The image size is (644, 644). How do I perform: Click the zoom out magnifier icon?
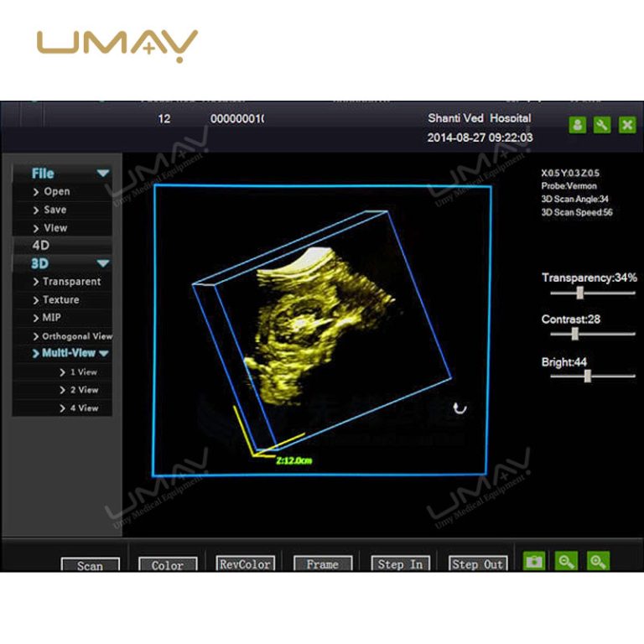coord(566,561)
